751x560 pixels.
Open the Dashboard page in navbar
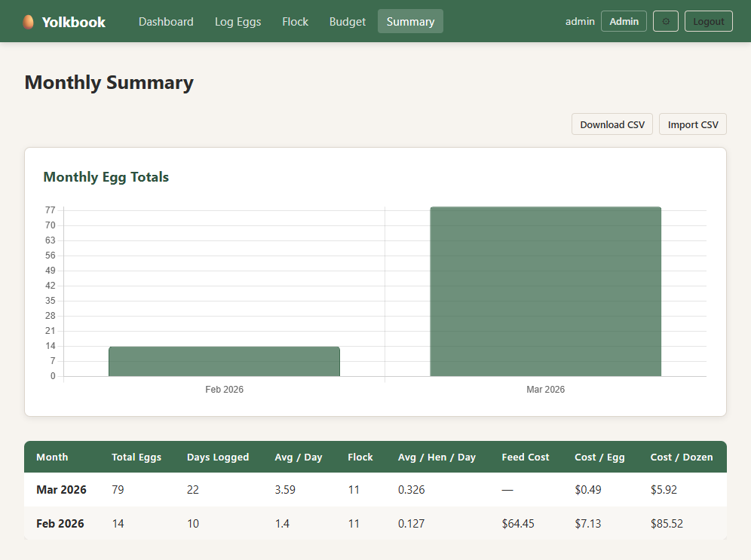[x=166, y=22]
